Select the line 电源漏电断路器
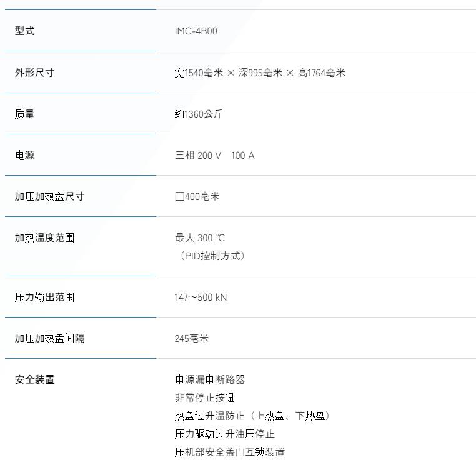Screen dimensions: 476x467 click(x=210, y=379)
